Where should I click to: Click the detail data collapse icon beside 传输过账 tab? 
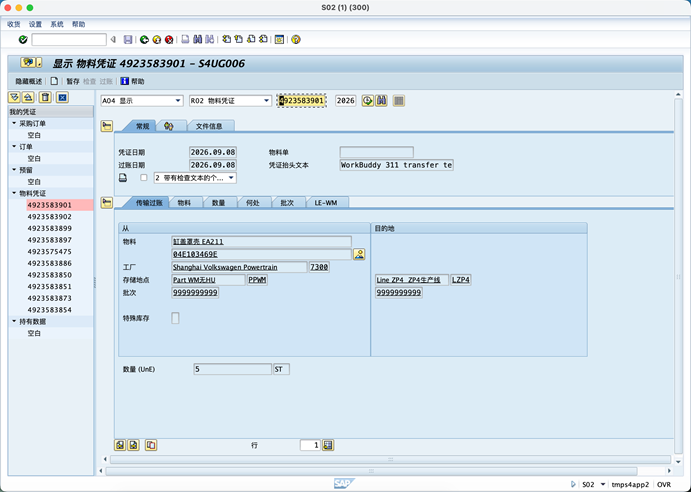[x=107, y=203]
